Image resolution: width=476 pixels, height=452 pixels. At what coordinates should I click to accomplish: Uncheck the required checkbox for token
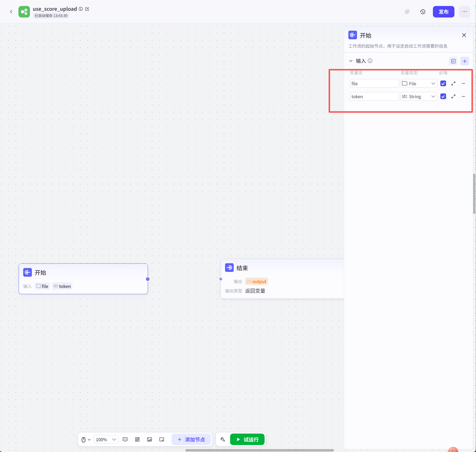[443, 96]
